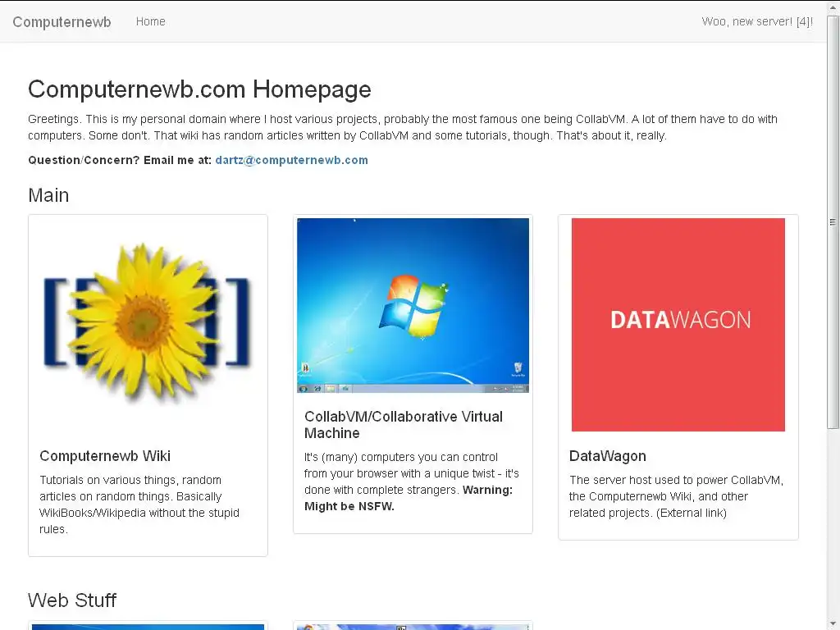Click the 'Warning: Might be NSFW.' text
The height and width of the screenshot is (630, 840).
[409, 498]
